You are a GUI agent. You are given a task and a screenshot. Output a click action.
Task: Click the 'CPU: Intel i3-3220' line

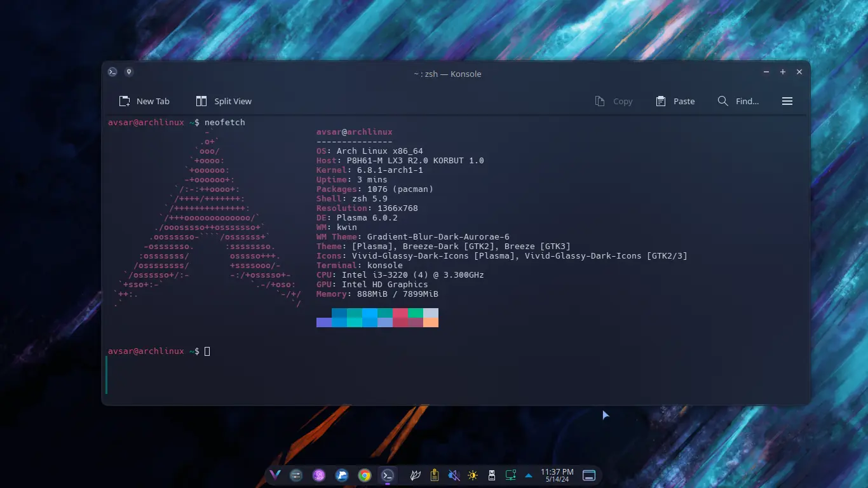point(400,275)
